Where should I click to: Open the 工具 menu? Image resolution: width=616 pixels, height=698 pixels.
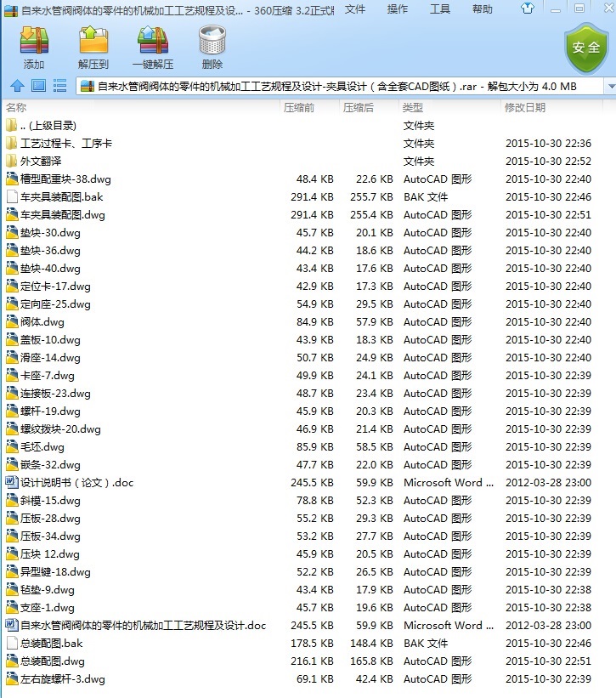(440, 9)
